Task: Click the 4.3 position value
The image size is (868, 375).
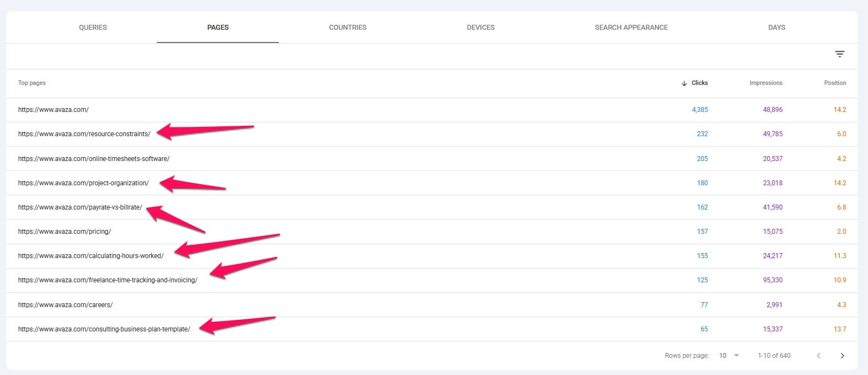Action: 841,304
